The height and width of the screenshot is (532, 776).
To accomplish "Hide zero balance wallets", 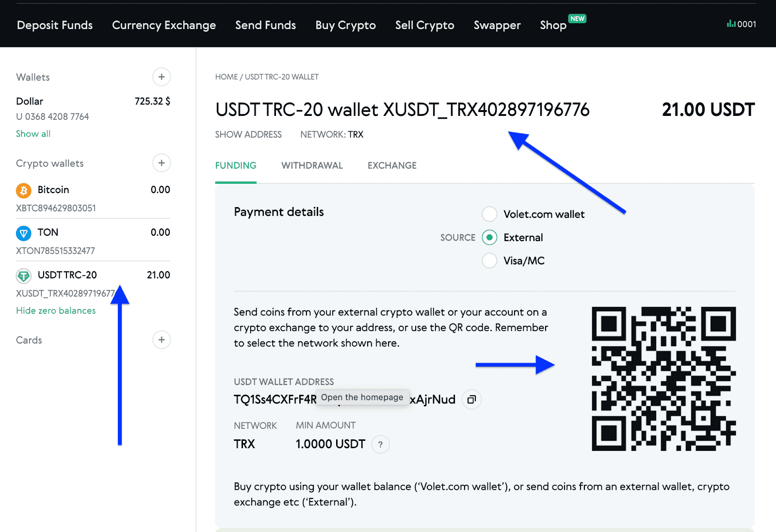I will pos(55,310).
